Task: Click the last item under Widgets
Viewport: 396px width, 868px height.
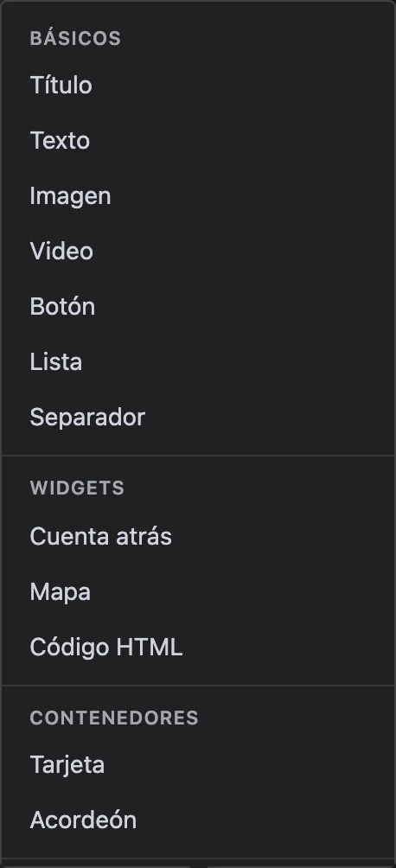Action: pos(198,648)
